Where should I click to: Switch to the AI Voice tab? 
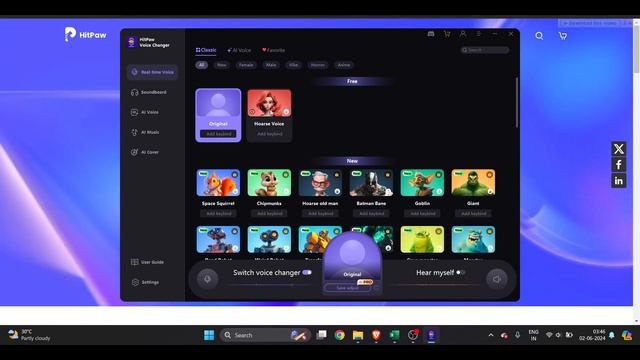[239, 50]
